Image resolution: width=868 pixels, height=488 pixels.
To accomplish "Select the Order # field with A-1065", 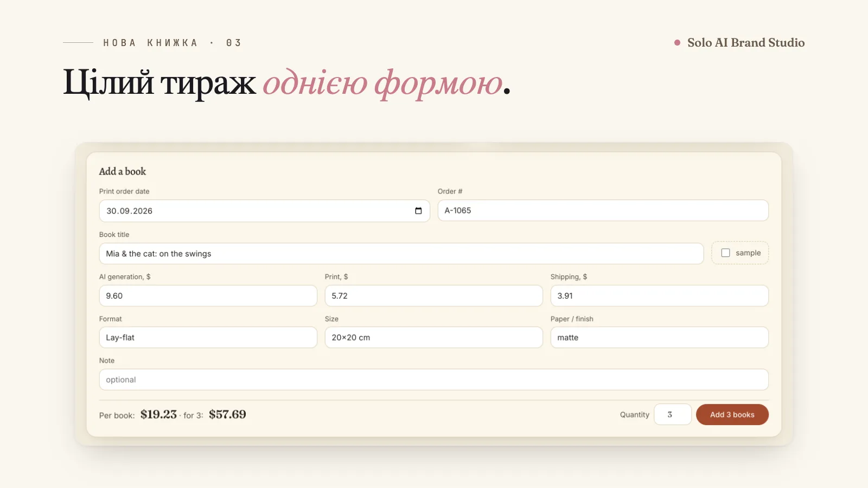I will point(603,210).
